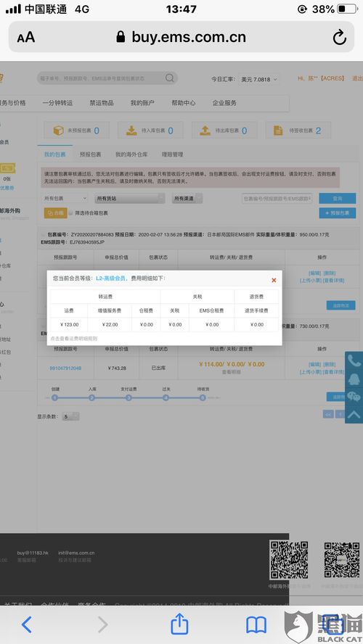The height and width of the screenshot is (644, 363).
Task: Click the + 预报包裹 button
Action: [x=337, y=212]
